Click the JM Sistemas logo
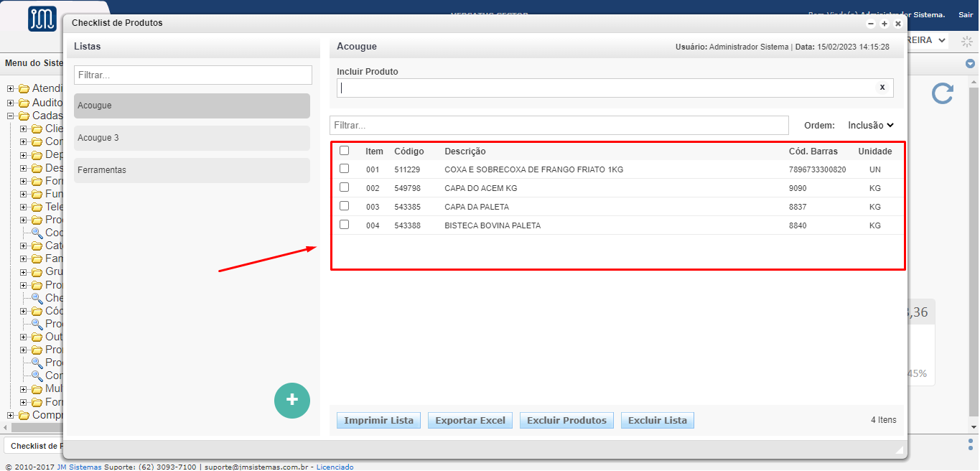980x471 pixels. click(42, 19)
